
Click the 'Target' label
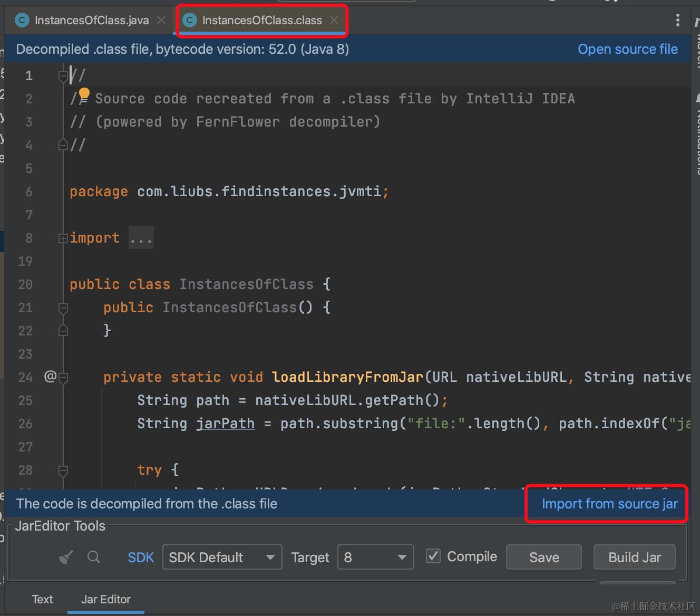click(310, 557)
